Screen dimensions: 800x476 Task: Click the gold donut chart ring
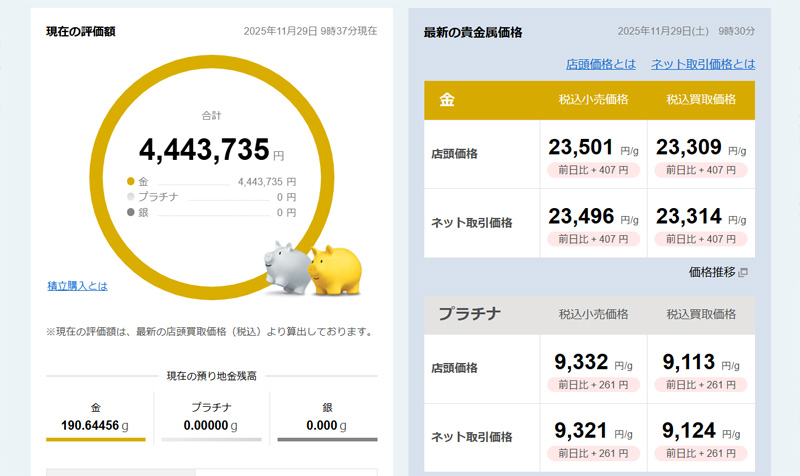click(x=211, y=66)
